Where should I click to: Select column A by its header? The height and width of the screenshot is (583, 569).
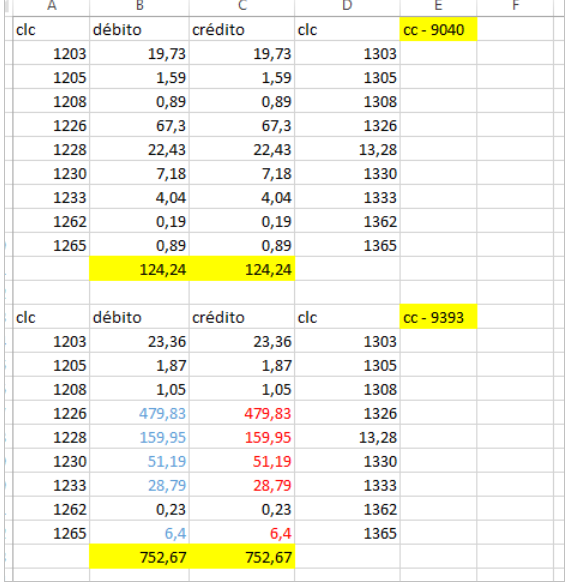(x=51, y=7)
